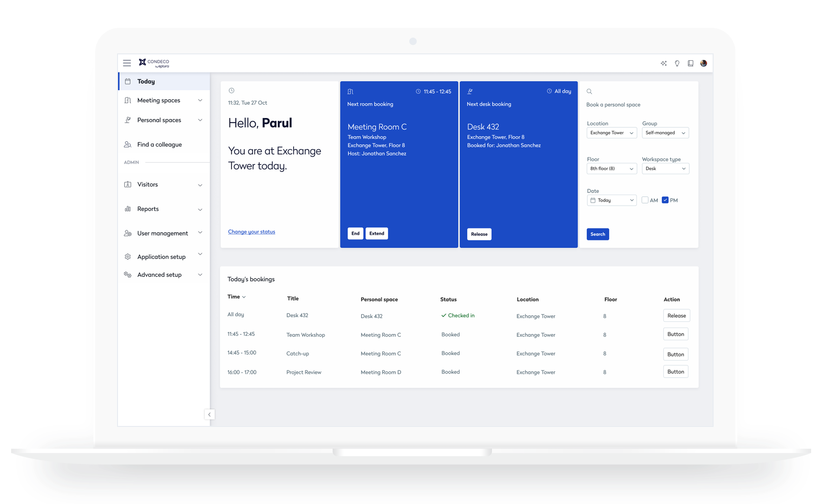The height and width of the screenshot is (504, 826).
Task: Click the Personal spaces desk lamp icon
Action: coord(128,120)
